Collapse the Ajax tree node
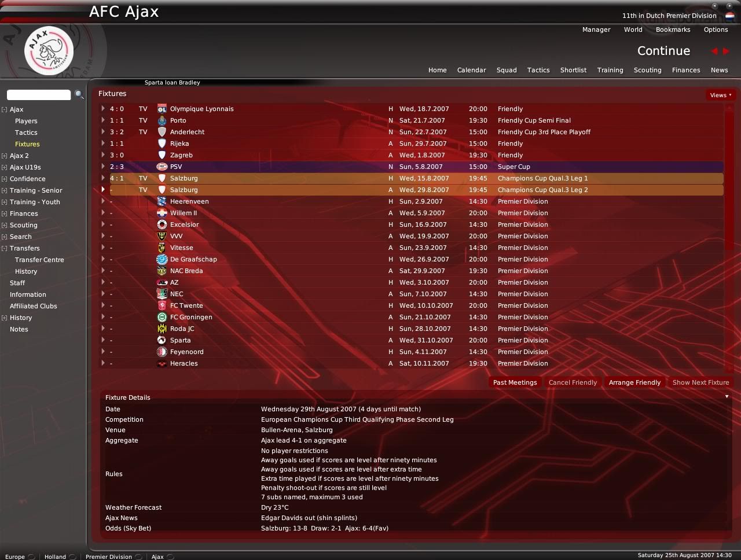Viewport: 741px width, 560px height. 4,109
